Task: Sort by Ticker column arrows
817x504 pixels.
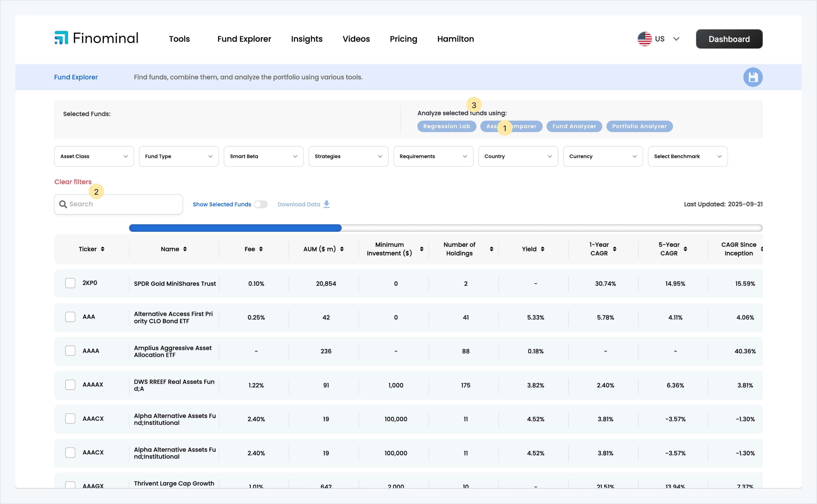Action: click(x=103, y=249)
